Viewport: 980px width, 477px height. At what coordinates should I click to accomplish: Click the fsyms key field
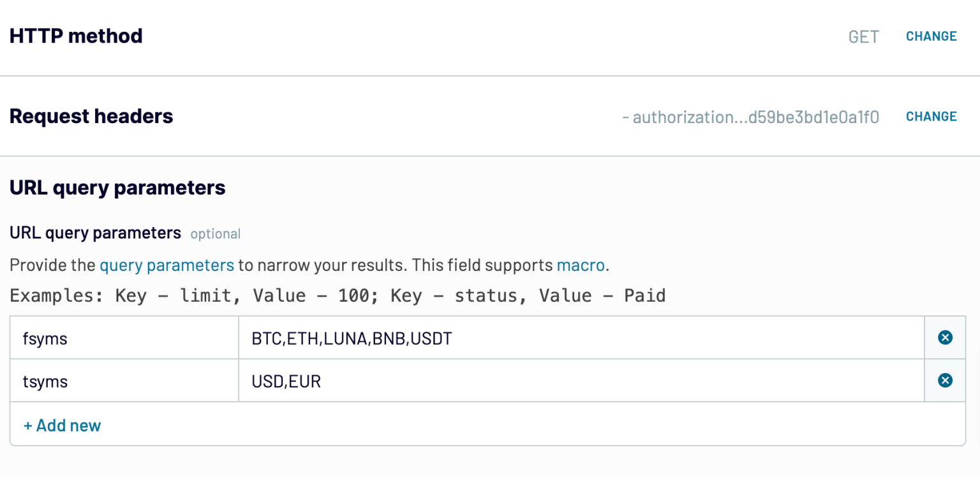click(x=124, y=338)
